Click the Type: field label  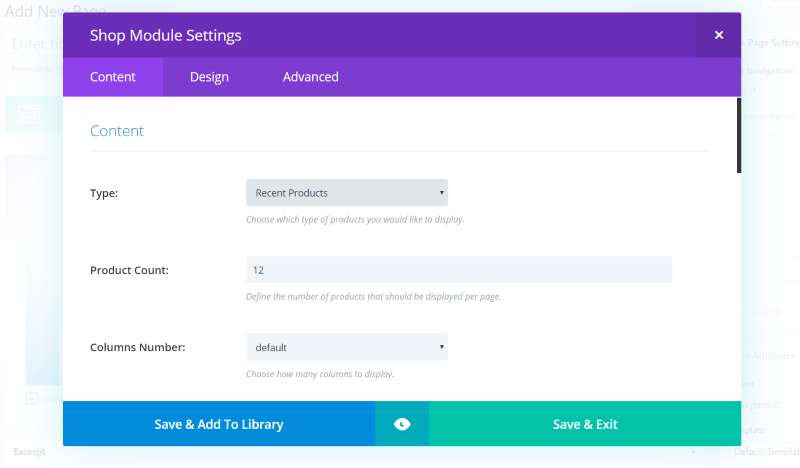pyautogui.click(x=104, y=193)
